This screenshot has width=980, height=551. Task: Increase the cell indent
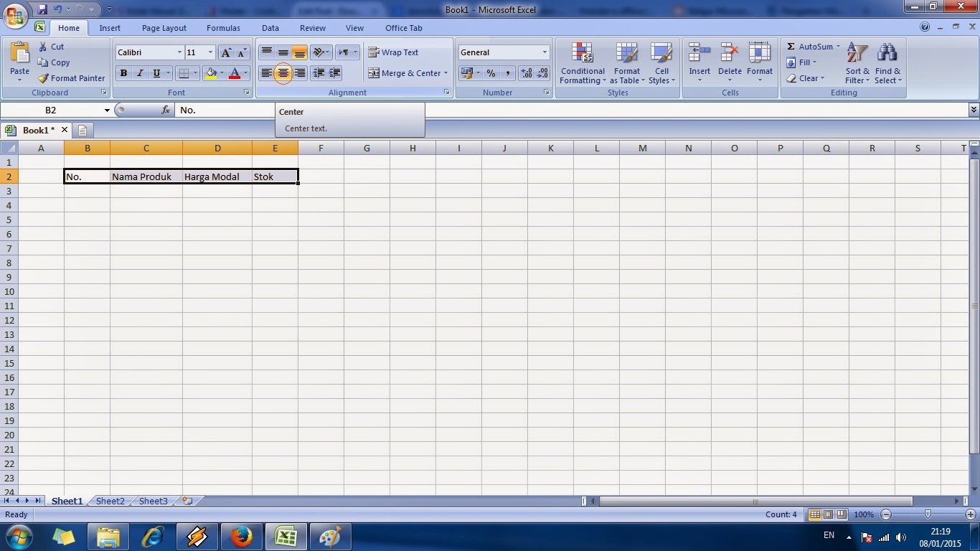click(334, 73)
